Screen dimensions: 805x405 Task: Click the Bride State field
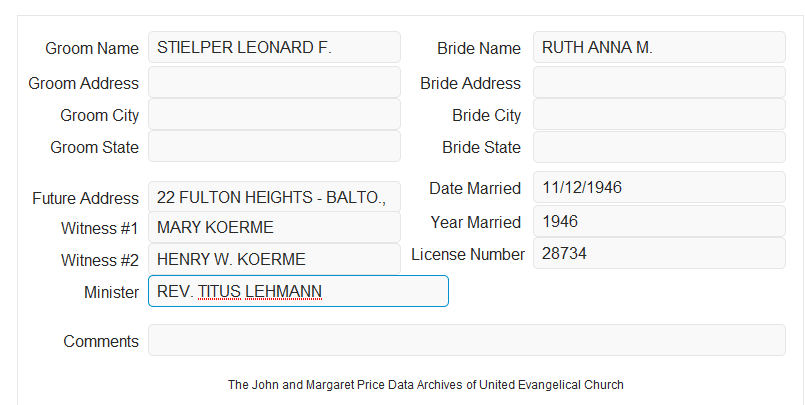point(659,147)
